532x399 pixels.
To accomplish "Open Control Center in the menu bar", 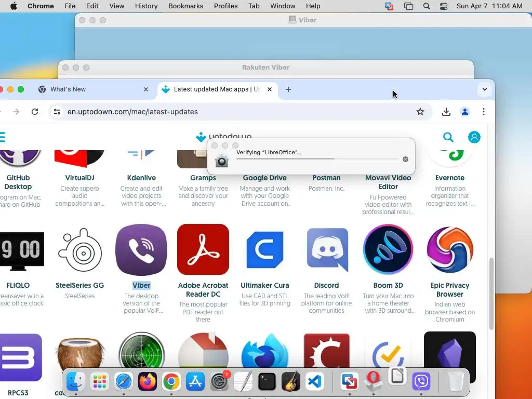I will tap(444, 6).
